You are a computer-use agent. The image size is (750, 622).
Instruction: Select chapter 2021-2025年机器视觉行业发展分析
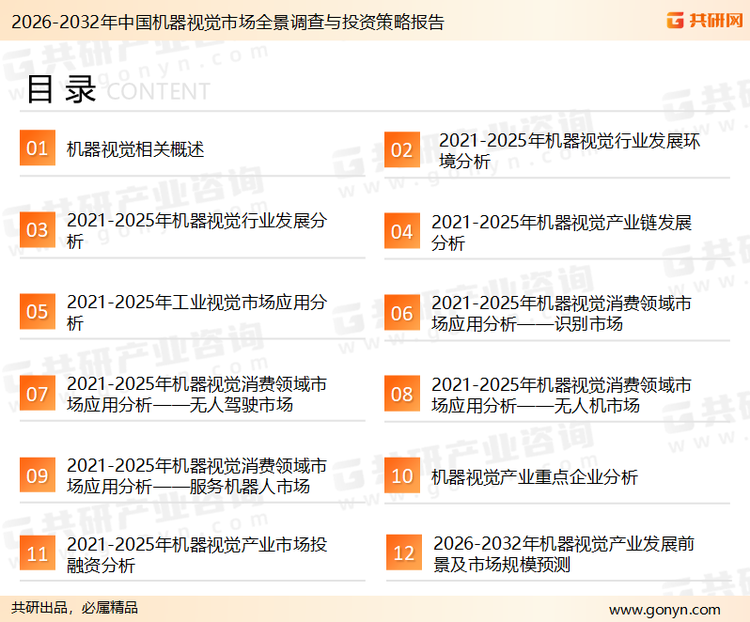click(197, 231)
